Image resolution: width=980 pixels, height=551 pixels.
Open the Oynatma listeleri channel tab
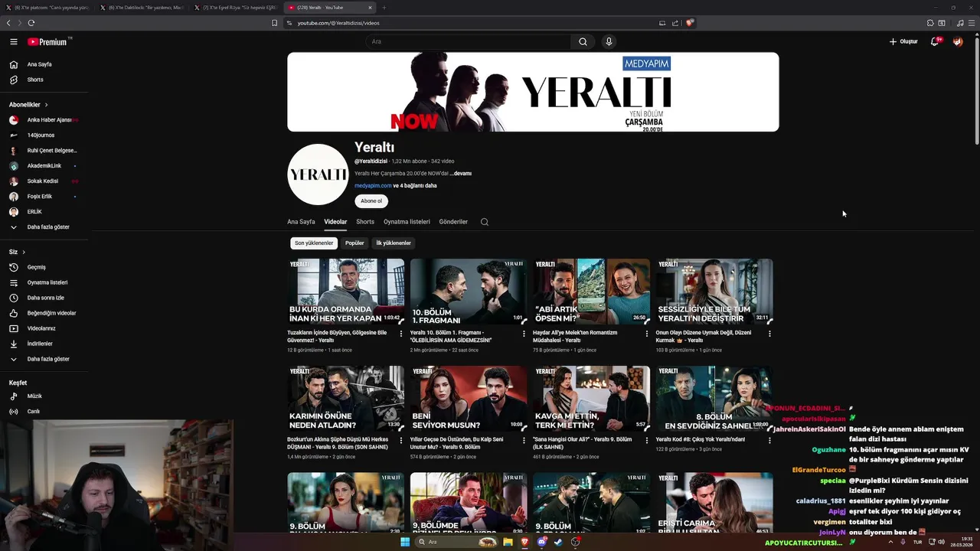coord(407,222)
